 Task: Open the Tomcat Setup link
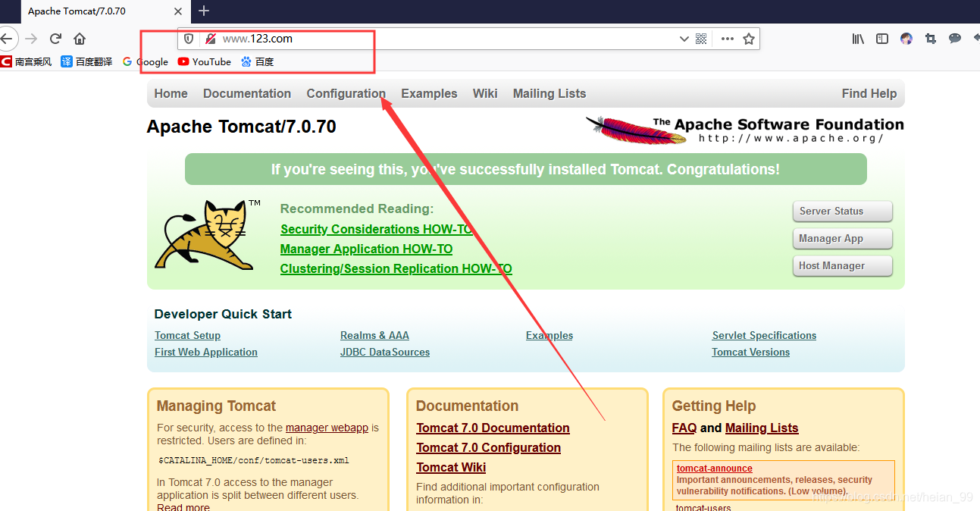click(x=187, y=335)
